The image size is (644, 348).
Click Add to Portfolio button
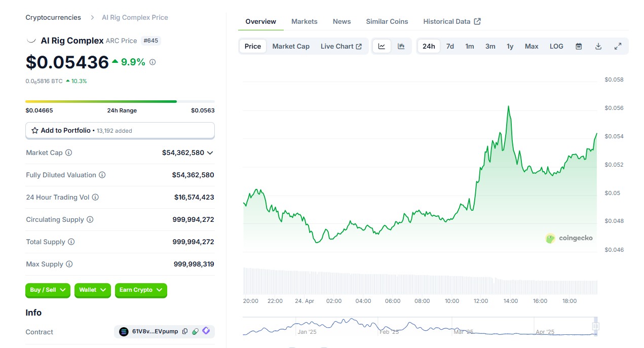pos(120,130)
